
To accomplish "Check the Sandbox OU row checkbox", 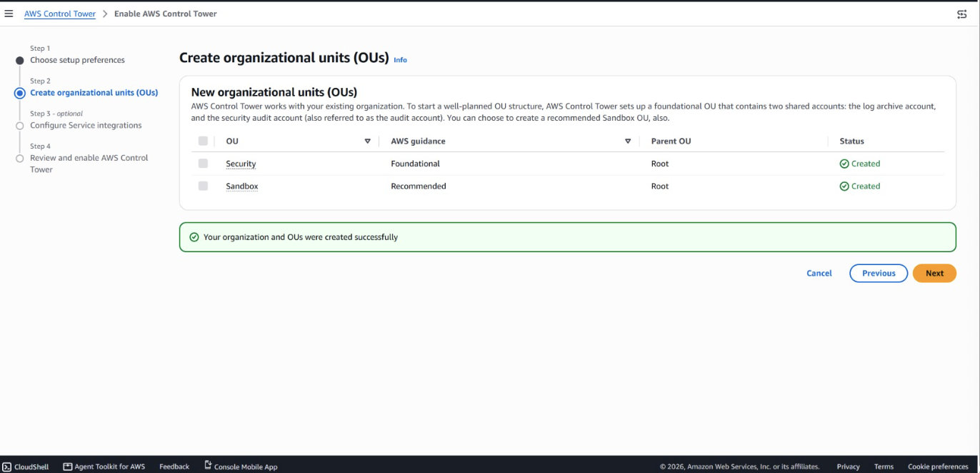I will tap(203, 186).
